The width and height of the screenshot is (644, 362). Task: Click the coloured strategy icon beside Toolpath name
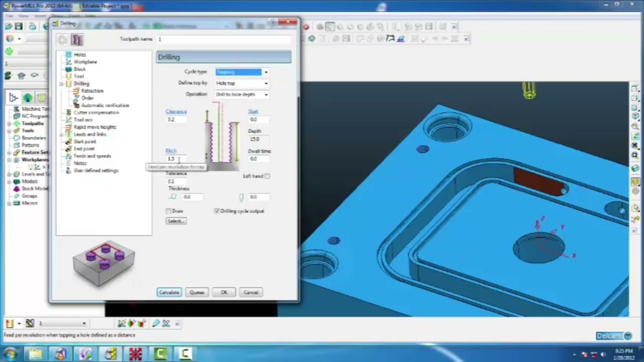click(76, 40)
